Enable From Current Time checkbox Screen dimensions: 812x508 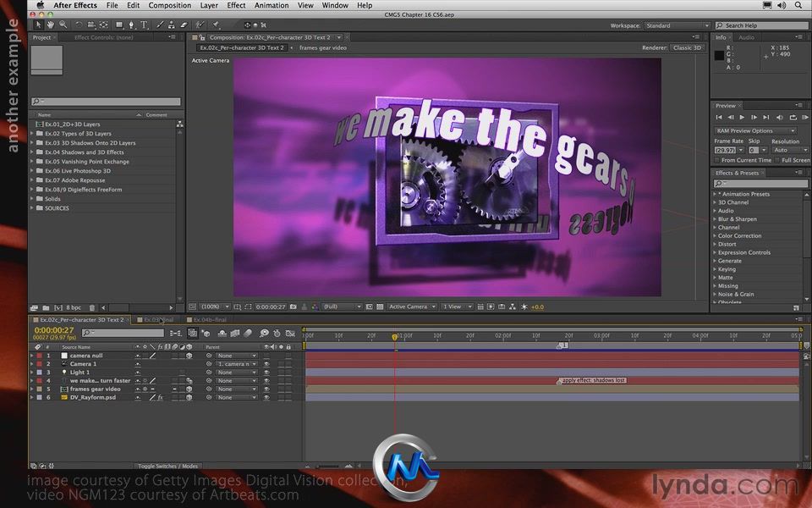click(x=717, y=160)
